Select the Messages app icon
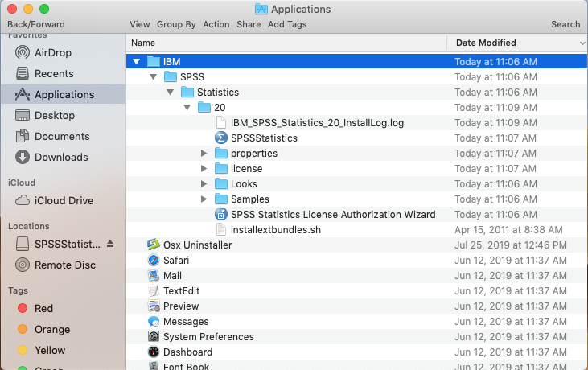Screen dimensions: 588x370 coord(154,322)
